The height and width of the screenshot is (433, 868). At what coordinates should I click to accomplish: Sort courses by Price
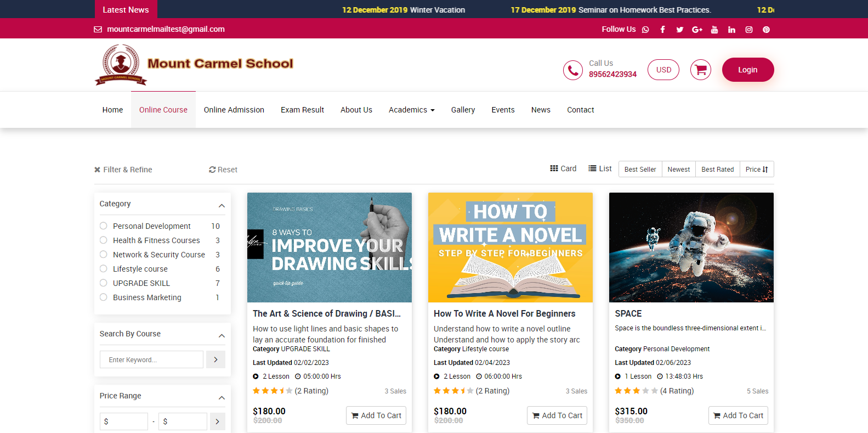[x=756, y=169]
